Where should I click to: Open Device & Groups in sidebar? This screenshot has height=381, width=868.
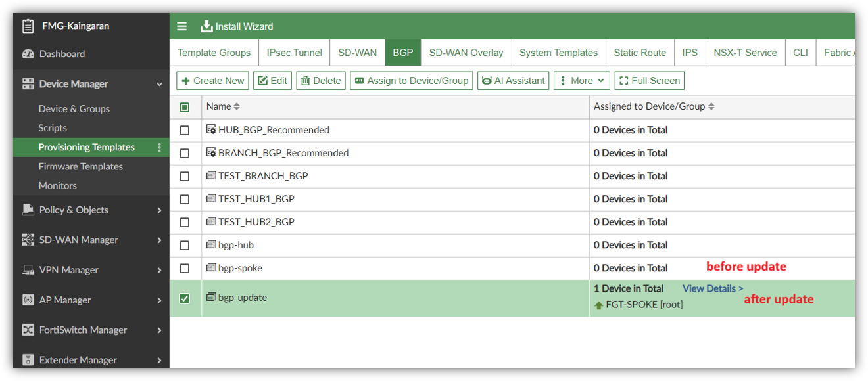coord(74,109)
